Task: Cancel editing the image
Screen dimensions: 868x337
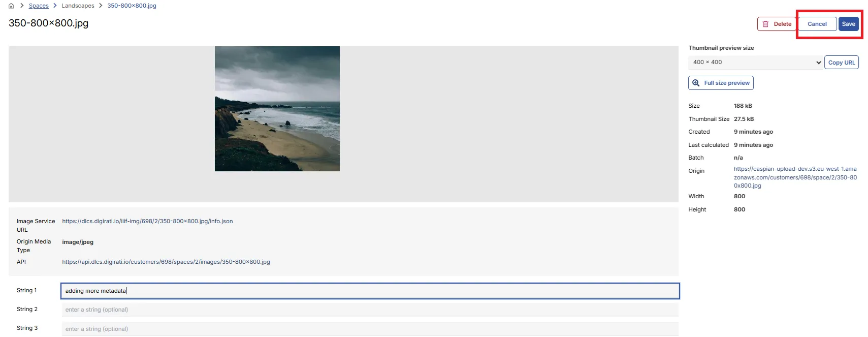Action: [817, 24]
